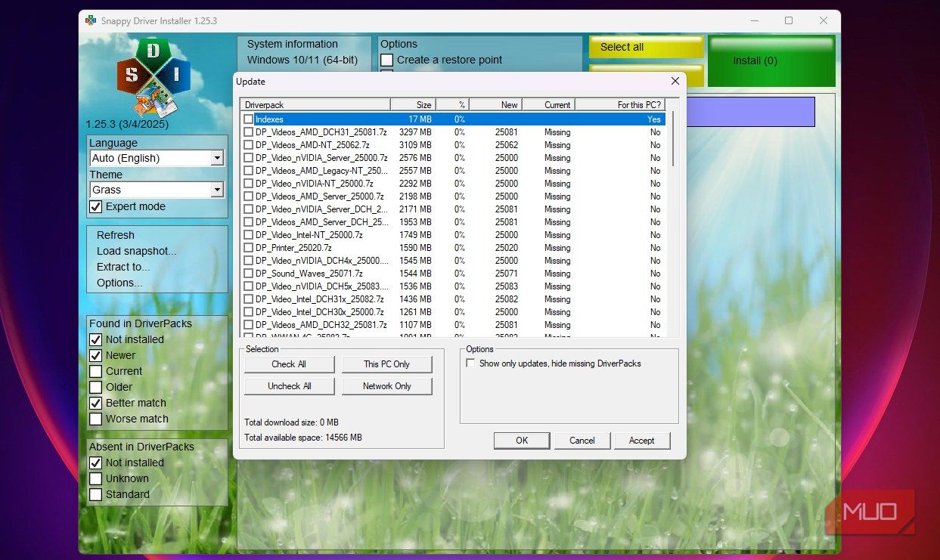Sort list by For this PC? column
Image resolution: width=940 pixels, height=560 pixels.
pos(620,105)
